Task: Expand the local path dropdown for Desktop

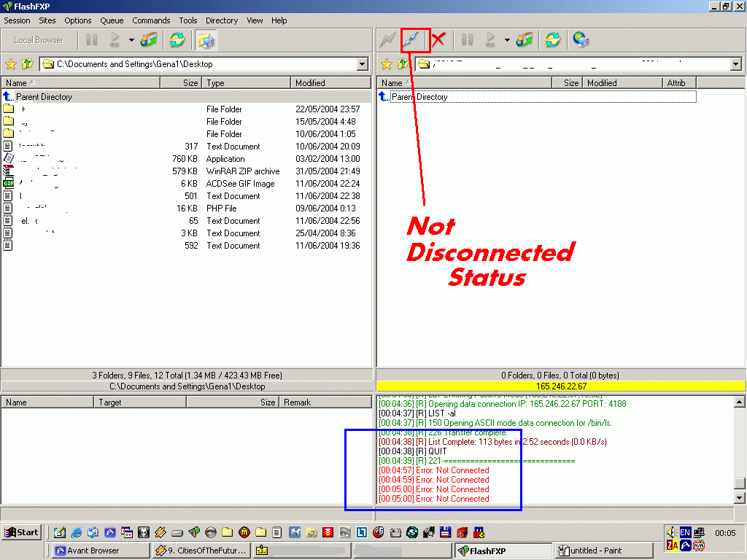Action: (x=363, y=64)
